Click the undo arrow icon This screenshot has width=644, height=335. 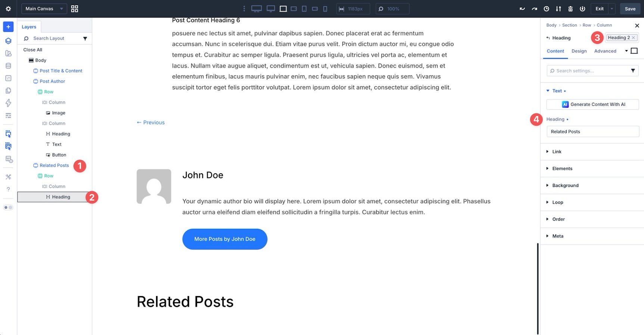(x=522, y=9)
